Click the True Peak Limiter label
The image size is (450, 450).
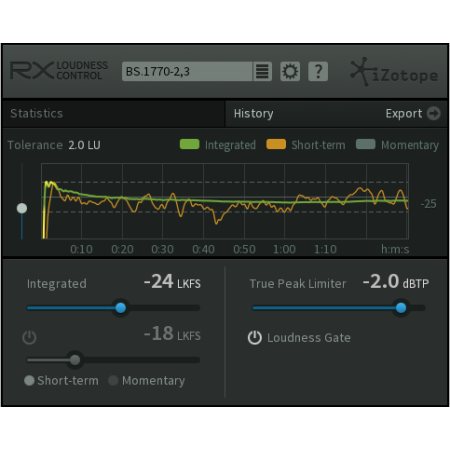coord(298,284)
